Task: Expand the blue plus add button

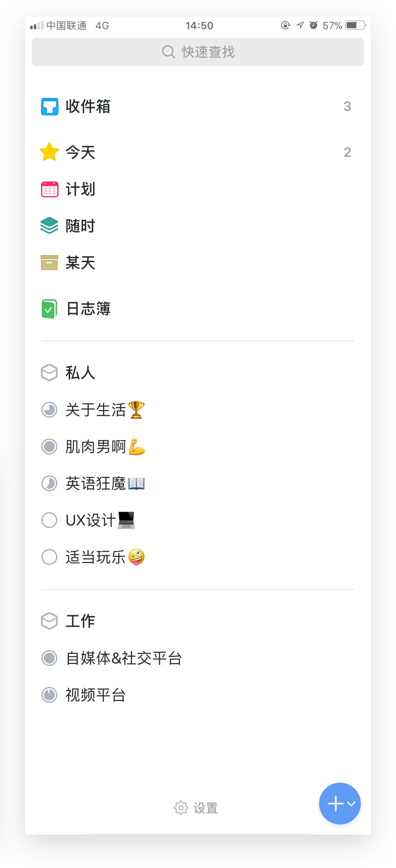Action: [x=340, y=803]
